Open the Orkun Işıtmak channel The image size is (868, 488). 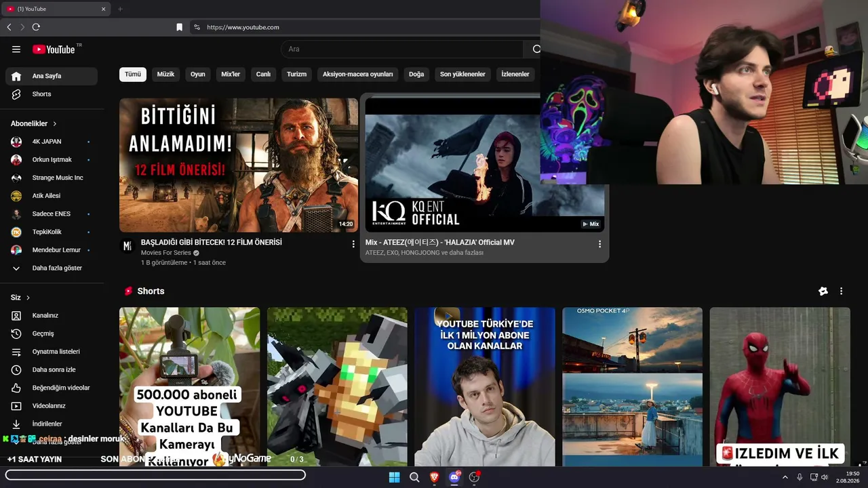click(52, 160)
